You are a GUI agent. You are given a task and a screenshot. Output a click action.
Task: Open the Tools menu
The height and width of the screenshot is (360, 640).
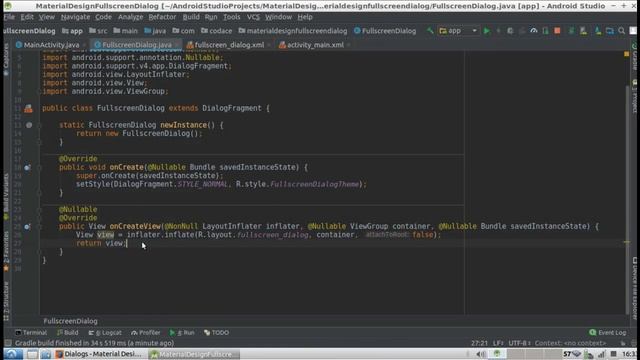(x=231, y=17)
